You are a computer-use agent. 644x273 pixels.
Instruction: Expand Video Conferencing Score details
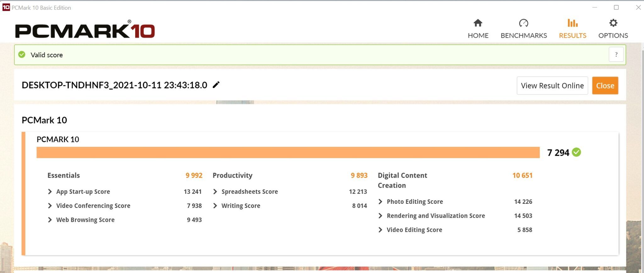pyautogui.click(x=50, y=206)
